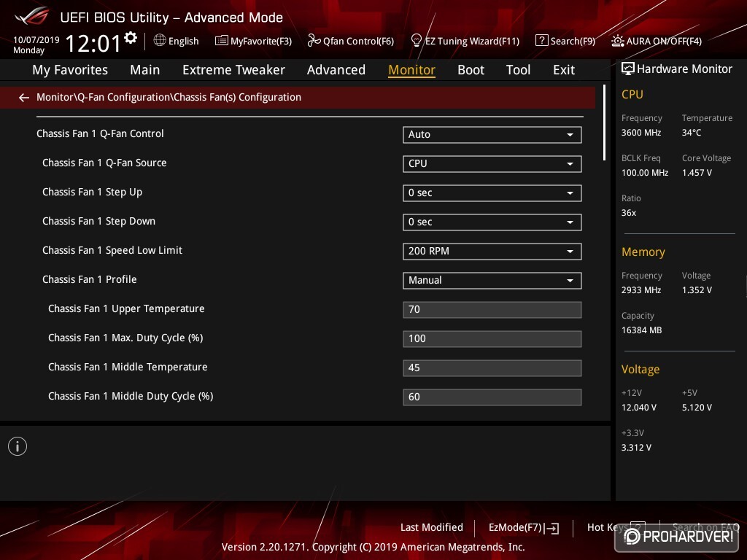Click the MyFavorite list icon
Viewport: 747px width, 560px height.
[222, 41]
